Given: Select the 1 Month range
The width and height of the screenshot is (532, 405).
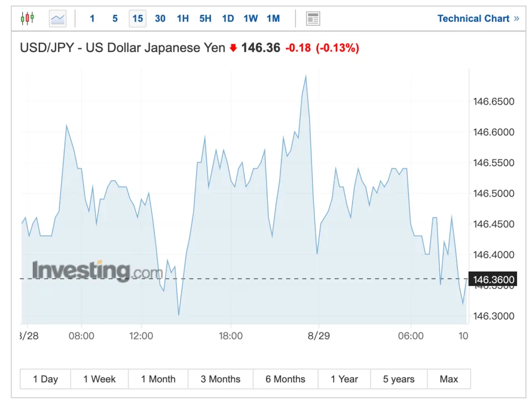Looking at the screenshot, I should coord(158,379).
